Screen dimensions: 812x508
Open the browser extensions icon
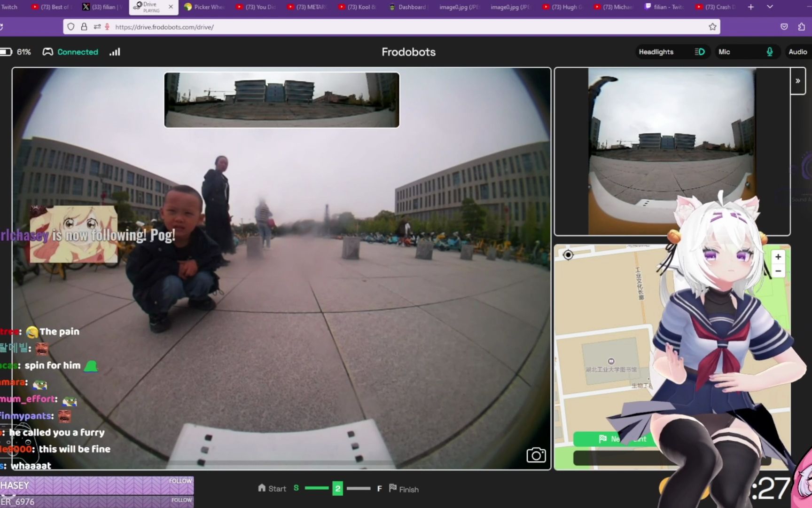(801, 27)
